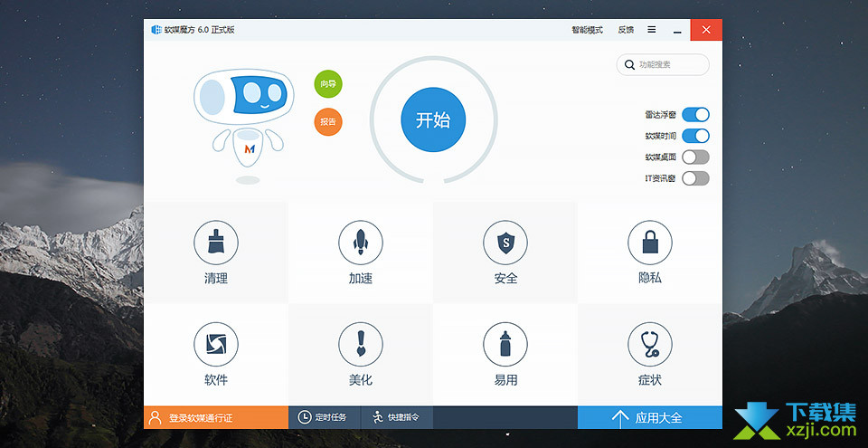Image resolution: width=868 pixels, height=448 pixels.
Task: Open the 美化 brush beautify icon
Action: 361,344
